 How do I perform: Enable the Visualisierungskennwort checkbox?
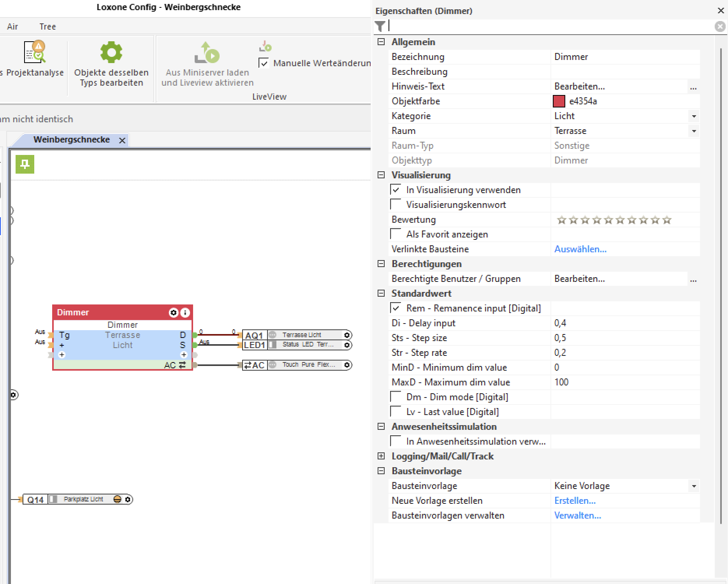[396, 204]
